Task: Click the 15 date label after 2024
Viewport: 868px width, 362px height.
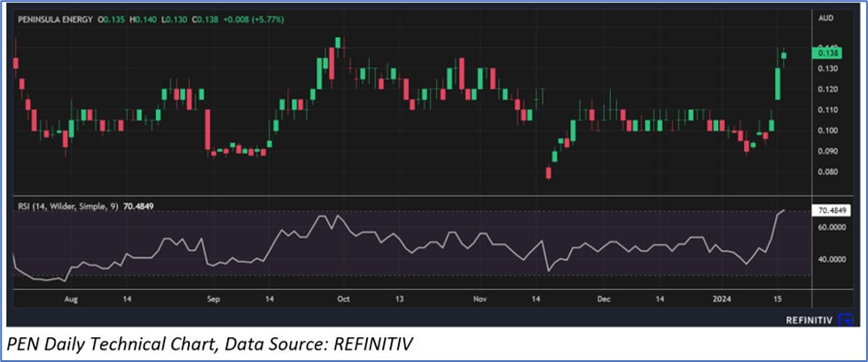Action: point(778,299)
